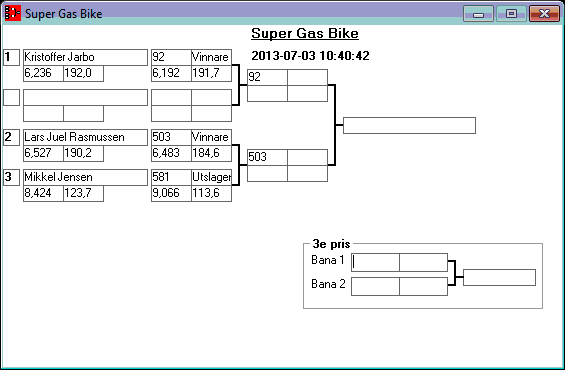Click the empty driver name field
565x370 pixels.
(x=85, y=97)
